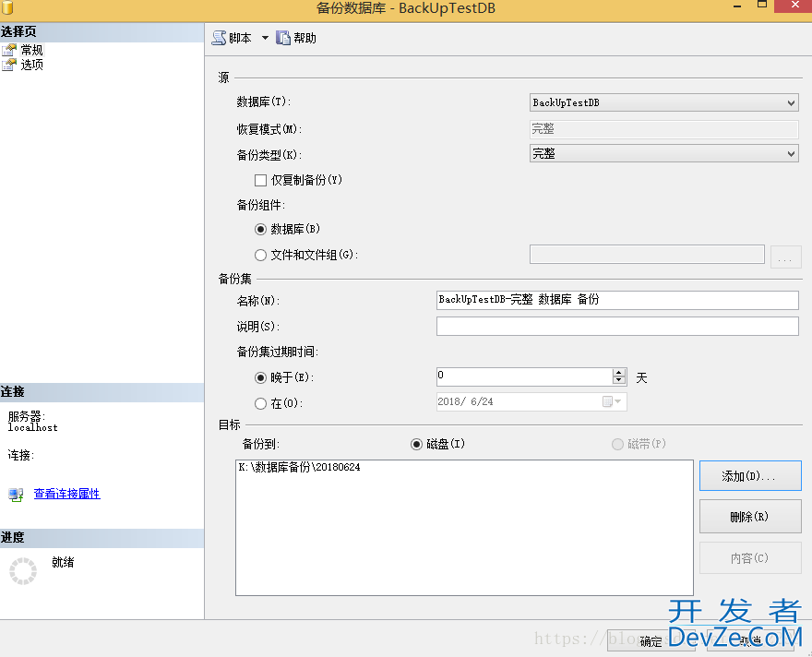Maximize the backup dialog window

(x=762, y=5)
